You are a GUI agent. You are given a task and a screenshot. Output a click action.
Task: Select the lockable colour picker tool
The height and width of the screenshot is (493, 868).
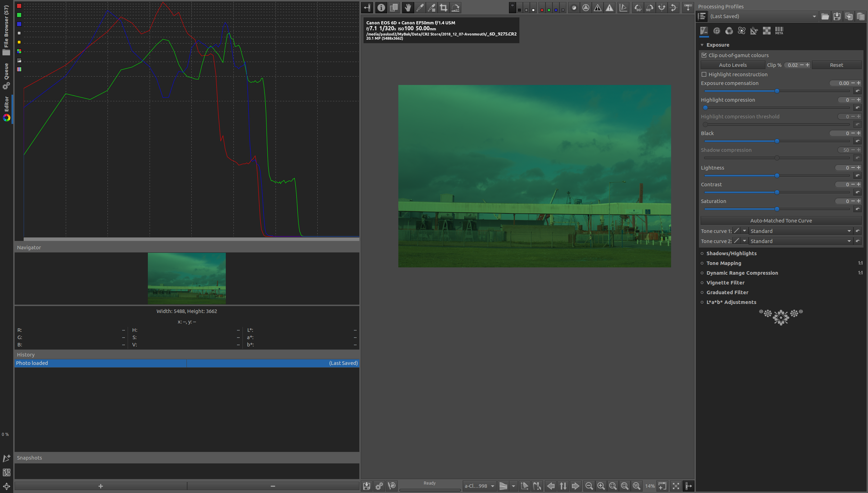[432, 8]
